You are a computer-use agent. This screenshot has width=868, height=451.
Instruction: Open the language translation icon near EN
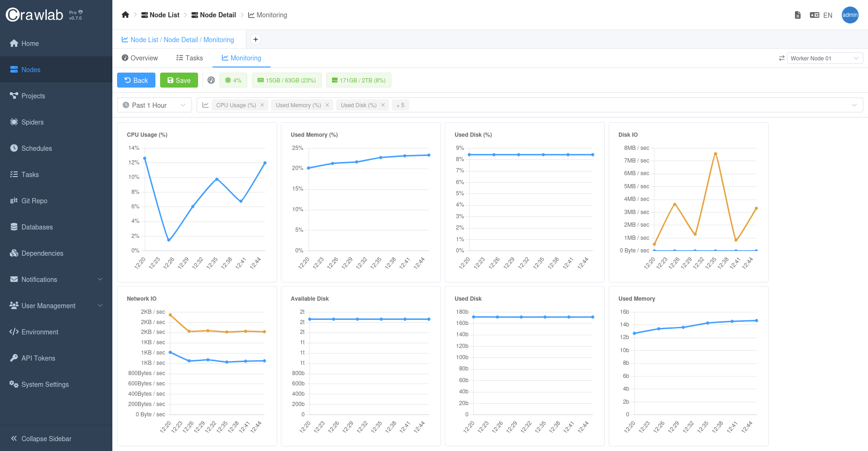814,15
